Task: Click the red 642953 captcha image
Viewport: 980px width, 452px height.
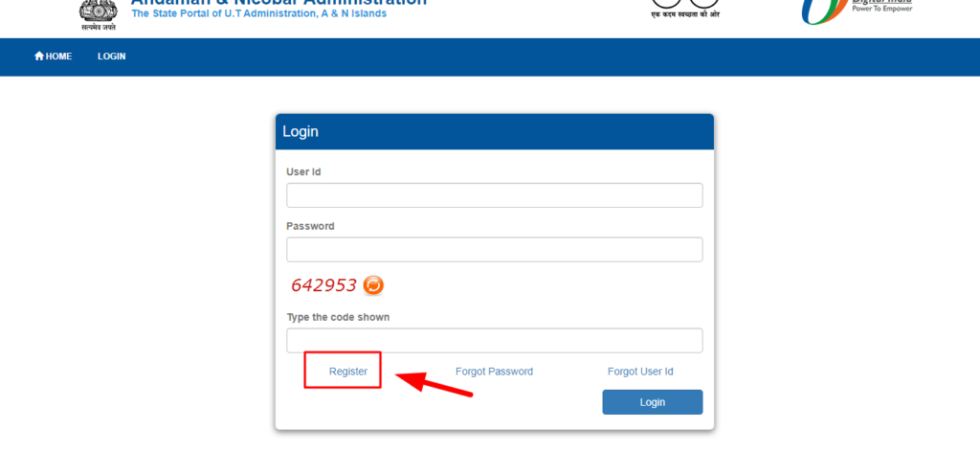Action: click(323, 285)
